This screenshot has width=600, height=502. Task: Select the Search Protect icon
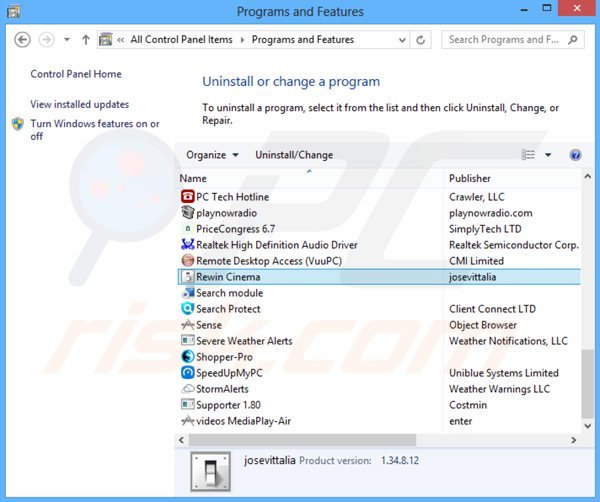tap(188, 308)
